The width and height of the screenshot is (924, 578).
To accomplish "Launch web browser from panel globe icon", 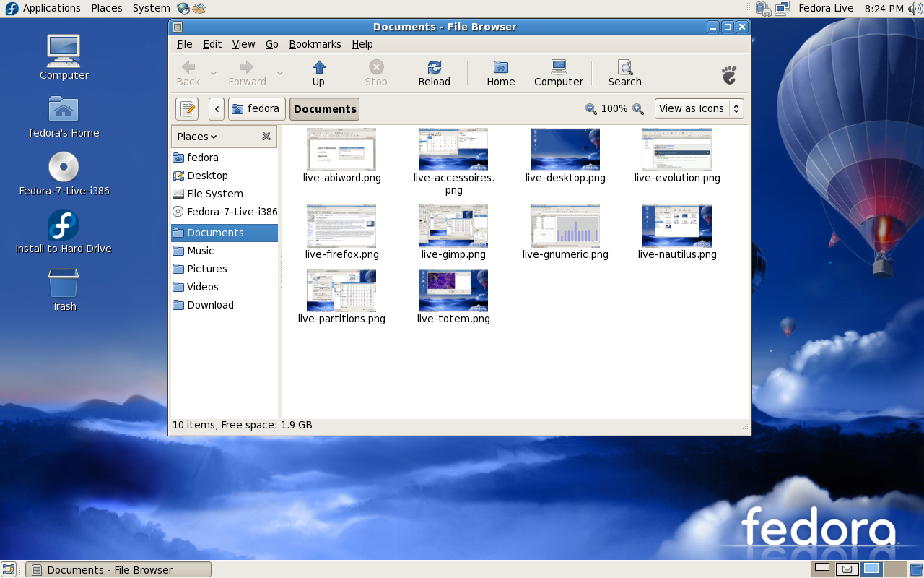I will [183, 8].
